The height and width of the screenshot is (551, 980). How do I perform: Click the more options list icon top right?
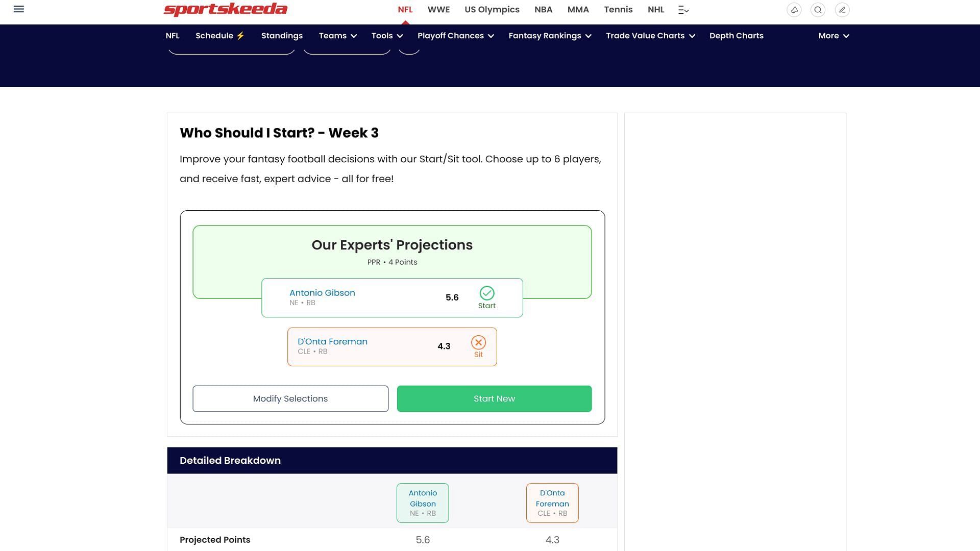point(682,9)
